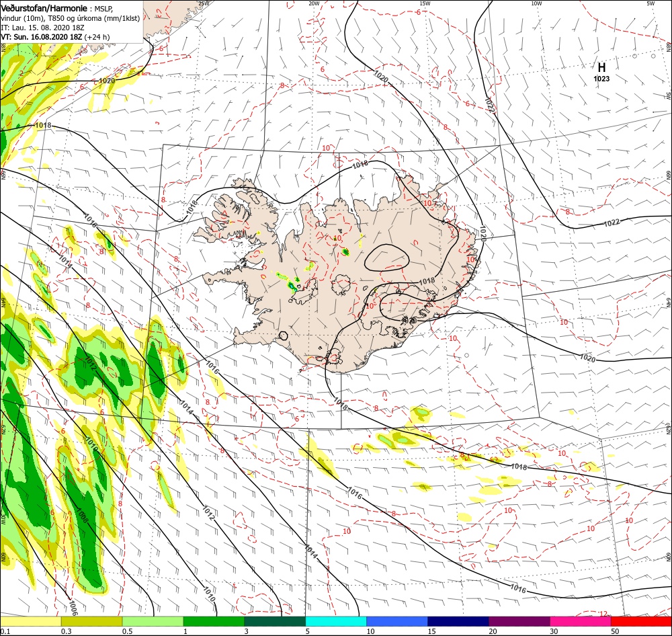The height and width of the screenshot is (636, 672).
Task: Choose the navy 15 mm legend swatch
Action: [458, 621]
